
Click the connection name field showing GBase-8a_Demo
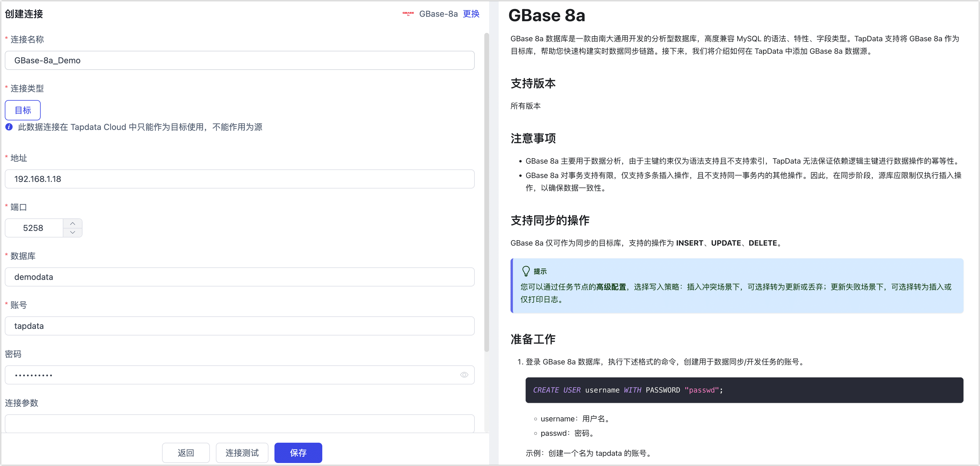pyautogui.click(x=240, y=60)
